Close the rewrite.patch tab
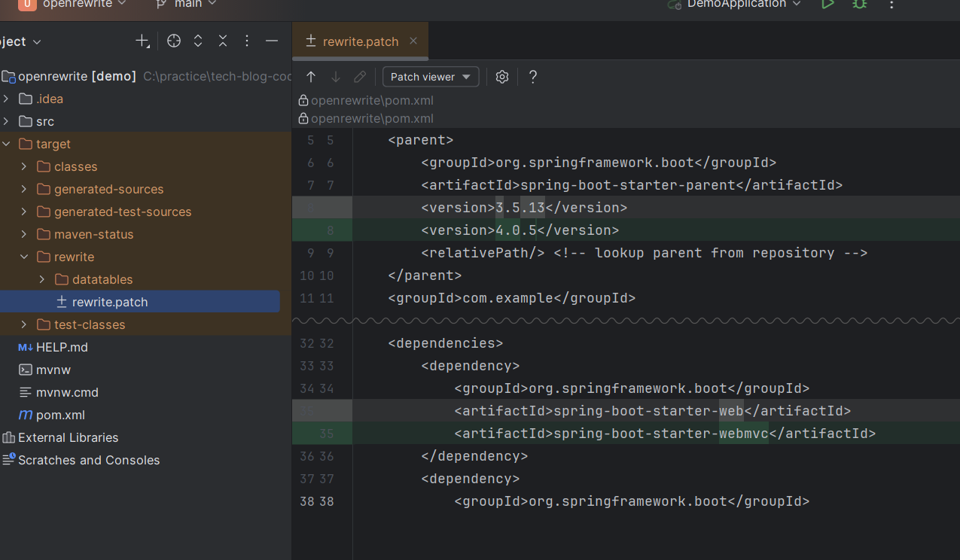960x560 pixels. (x=413, y=41)
